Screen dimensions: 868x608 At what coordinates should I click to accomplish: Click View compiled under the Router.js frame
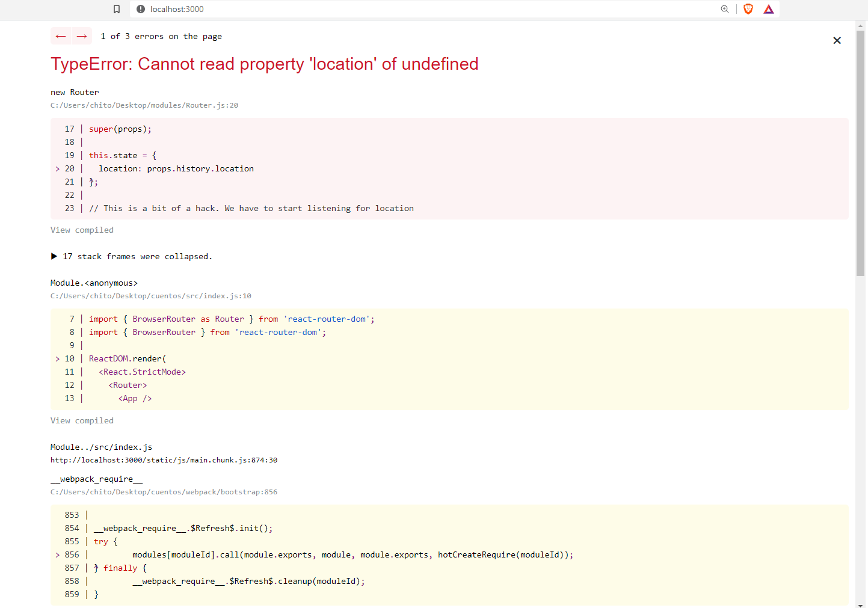[82, 230]
